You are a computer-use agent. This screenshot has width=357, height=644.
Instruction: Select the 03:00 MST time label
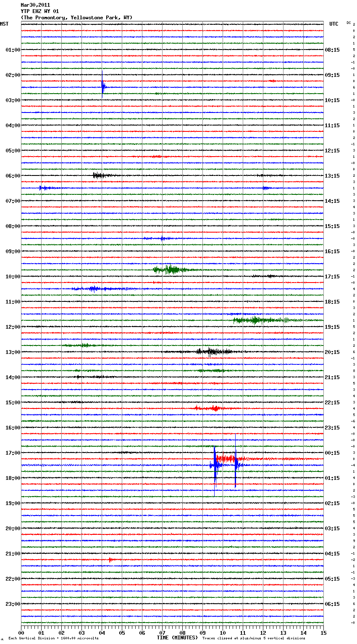(x=13, y=100)
